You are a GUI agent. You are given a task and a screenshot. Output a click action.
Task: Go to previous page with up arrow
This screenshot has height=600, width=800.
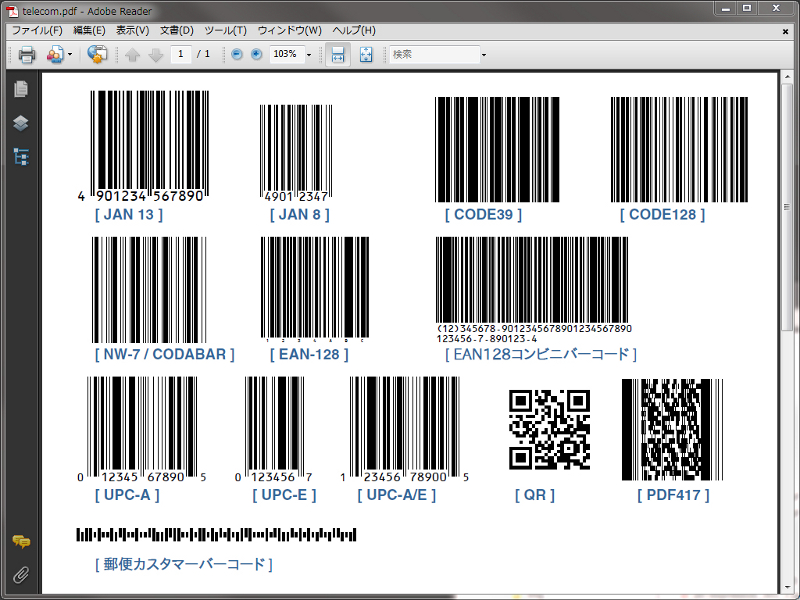(x=132, y=55)
